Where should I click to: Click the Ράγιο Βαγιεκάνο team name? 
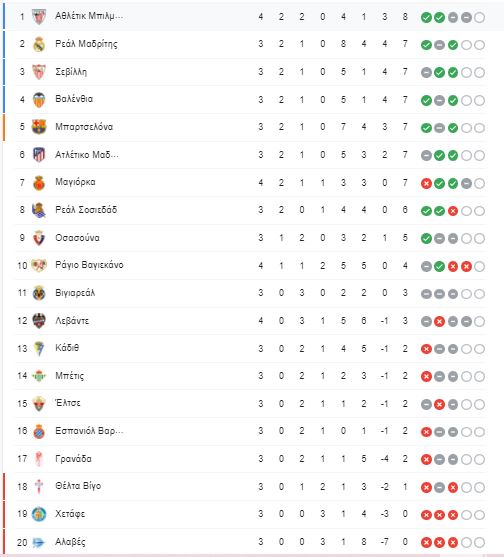click(89, 265)
